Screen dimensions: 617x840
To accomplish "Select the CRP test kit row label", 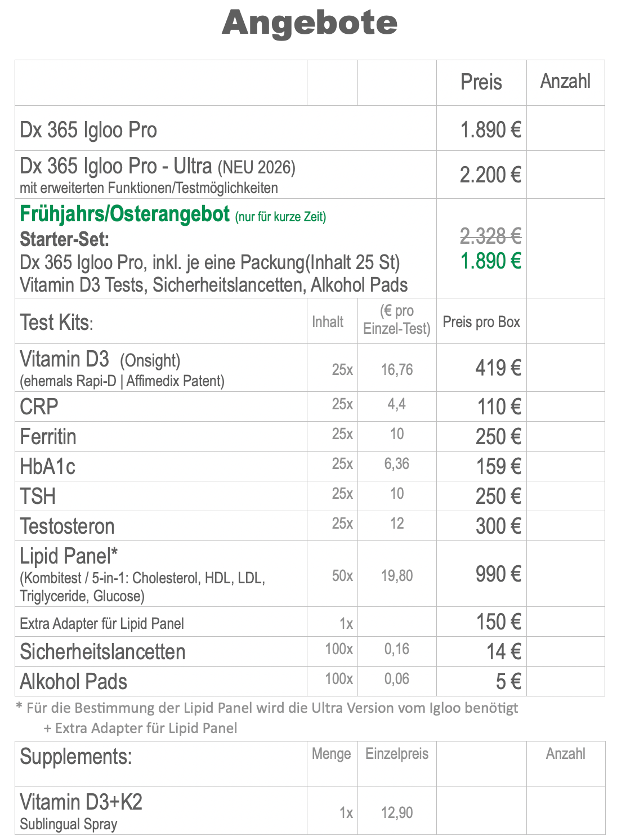I will pos(39,406).
